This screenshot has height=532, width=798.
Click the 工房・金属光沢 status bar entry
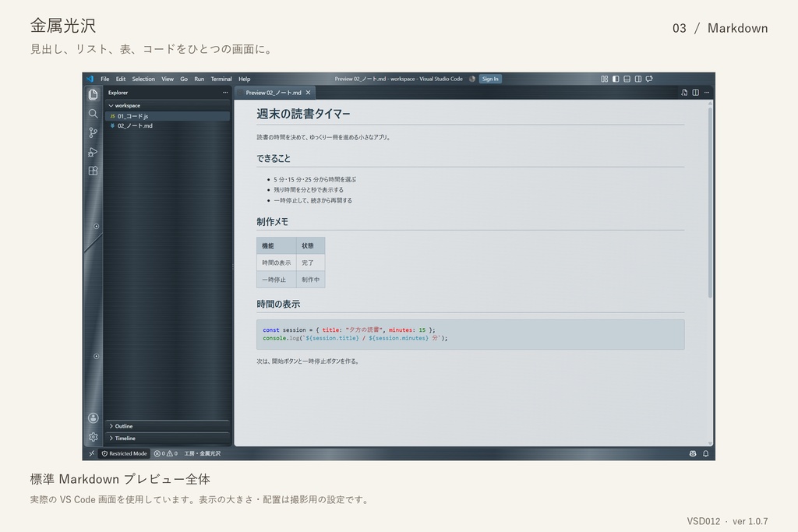[202, 453]
